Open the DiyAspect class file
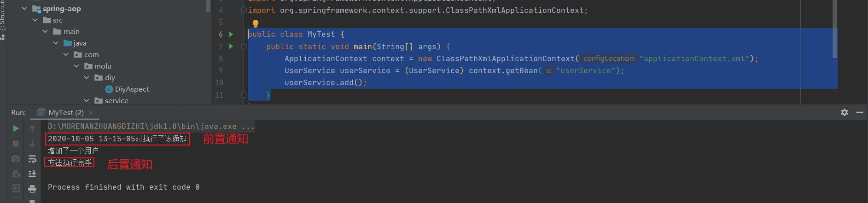 [132, 89]
